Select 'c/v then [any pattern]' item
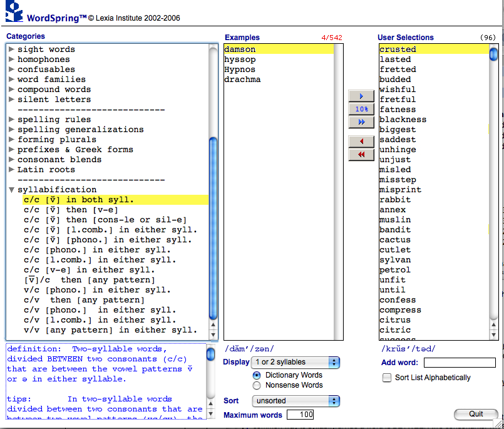This screenshot has height=429, width=504. (x=85, y=300)
